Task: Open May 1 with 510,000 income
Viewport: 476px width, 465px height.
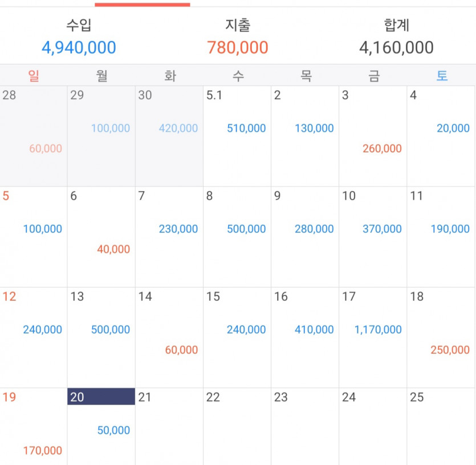Action: click(x=237, y=136)
